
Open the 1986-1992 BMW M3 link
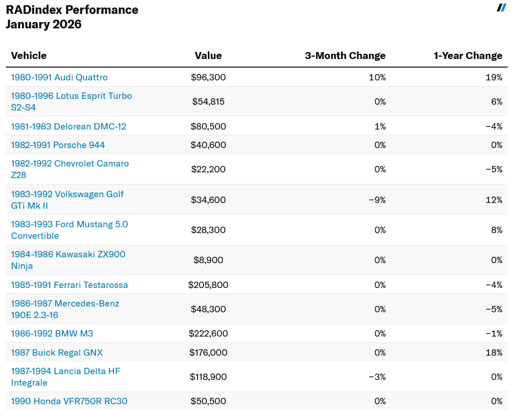[52, 334]
